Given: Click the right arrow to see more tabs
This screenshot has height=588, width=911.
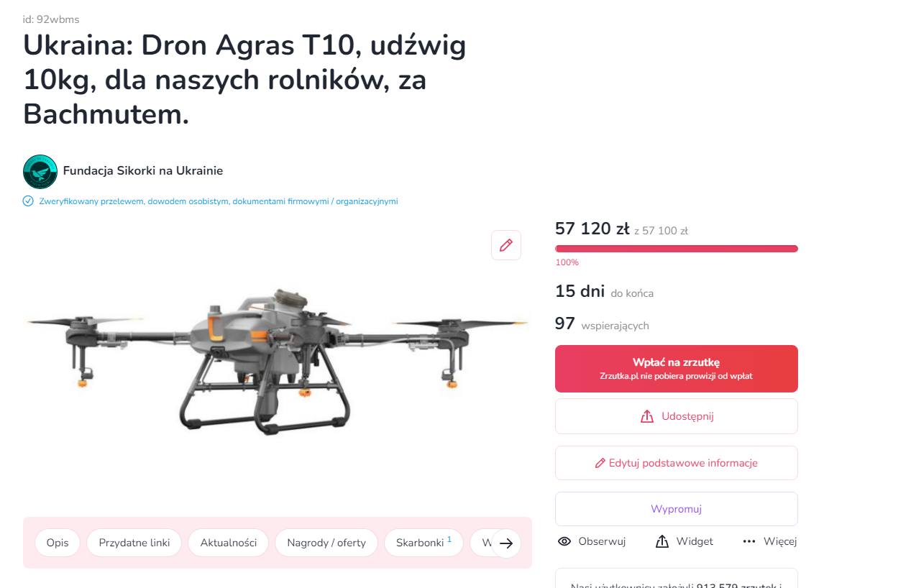Looking at the screenshot, I should pos(506,543).
